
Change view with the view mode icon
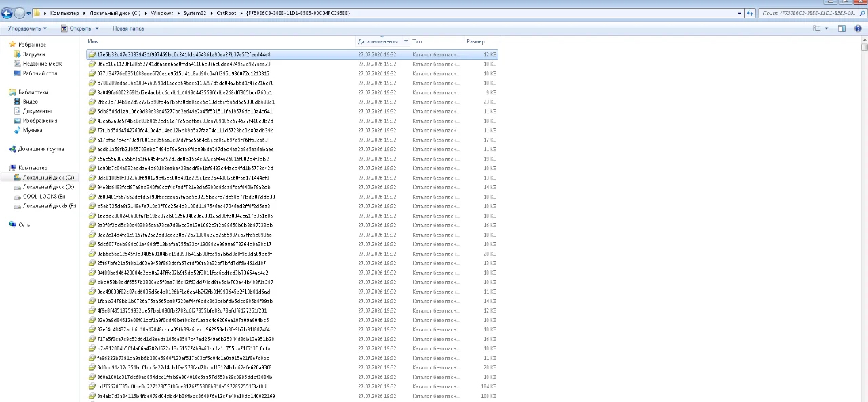click(816, 28)
